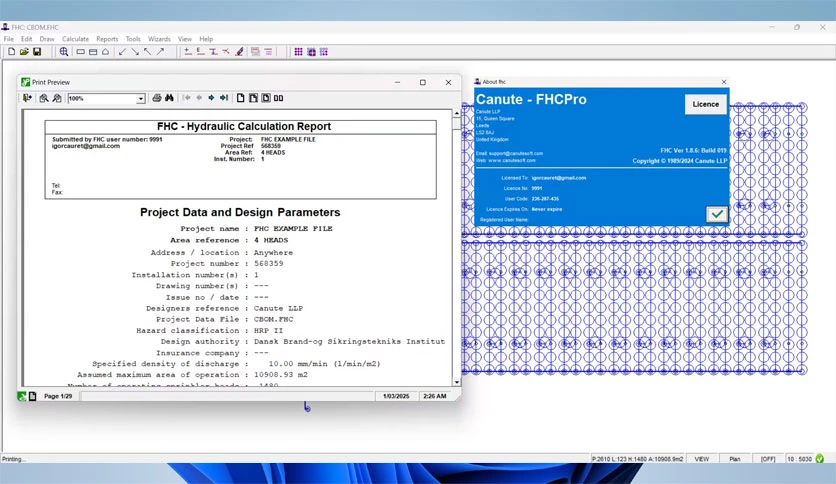Click preview scrollbar down arrow
The image size is (836, 484).
(x=456, y=382)
